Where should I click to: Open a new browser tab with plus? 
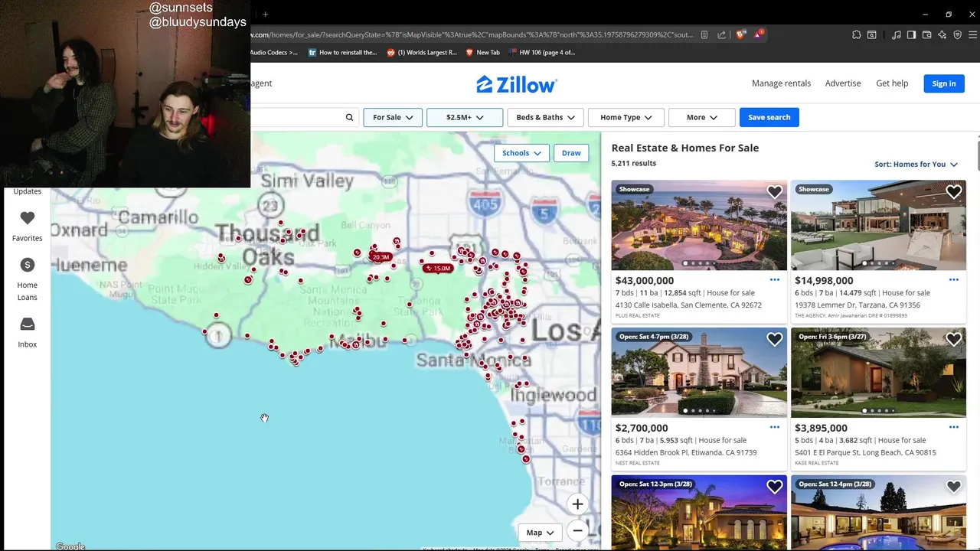(x=265, y=14)
